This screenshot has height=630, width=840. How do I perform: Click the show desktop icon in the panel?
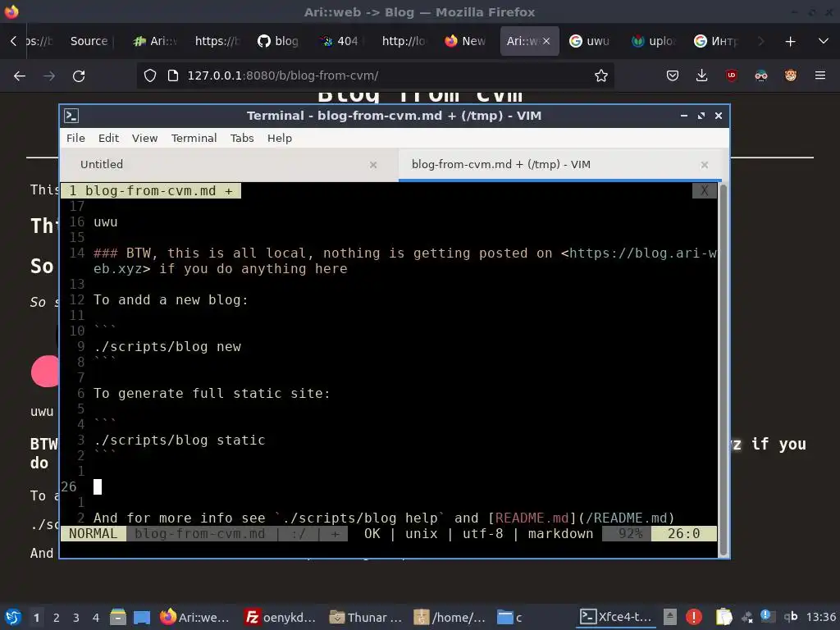(141, 617)
